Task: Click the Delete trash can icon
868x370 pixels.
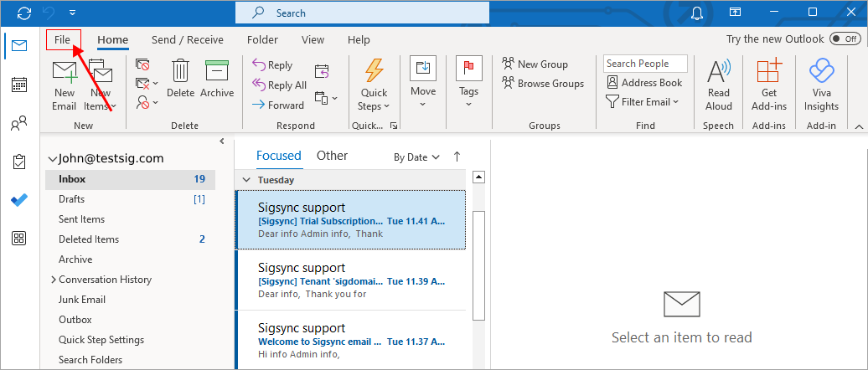Action: click(180, 71)
